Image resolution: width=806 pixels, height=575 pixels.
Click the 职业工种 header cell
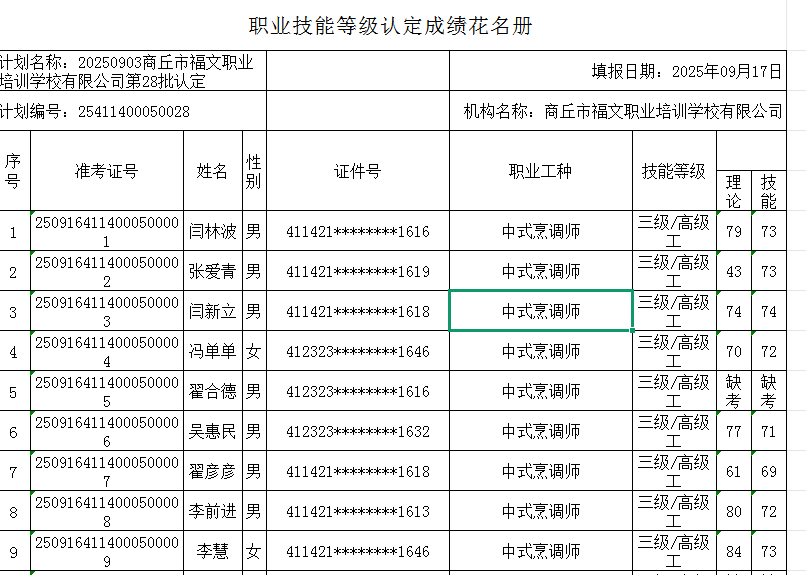click(x=541, y=171)
